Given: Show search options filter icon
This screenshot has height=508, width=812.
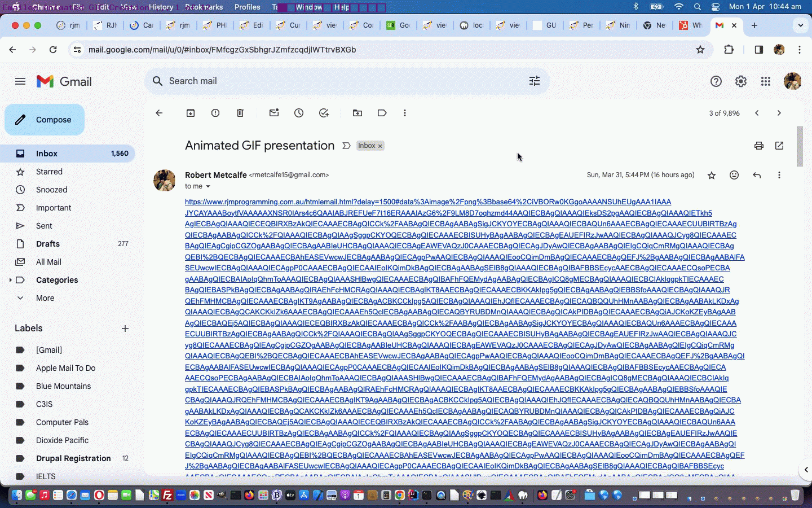Looking at the screenshot, I should click(535, 81).
